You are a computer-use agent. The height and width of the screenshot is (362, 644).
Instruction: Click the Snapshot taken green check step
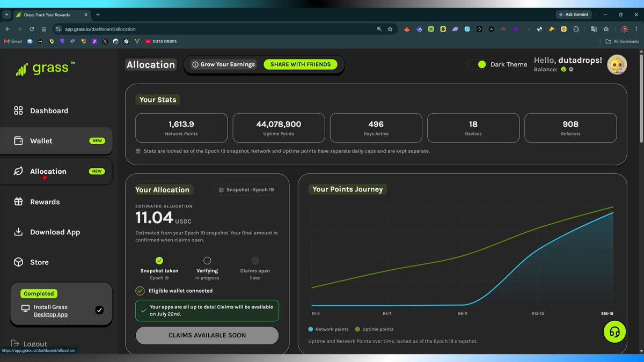click(159, 261)
